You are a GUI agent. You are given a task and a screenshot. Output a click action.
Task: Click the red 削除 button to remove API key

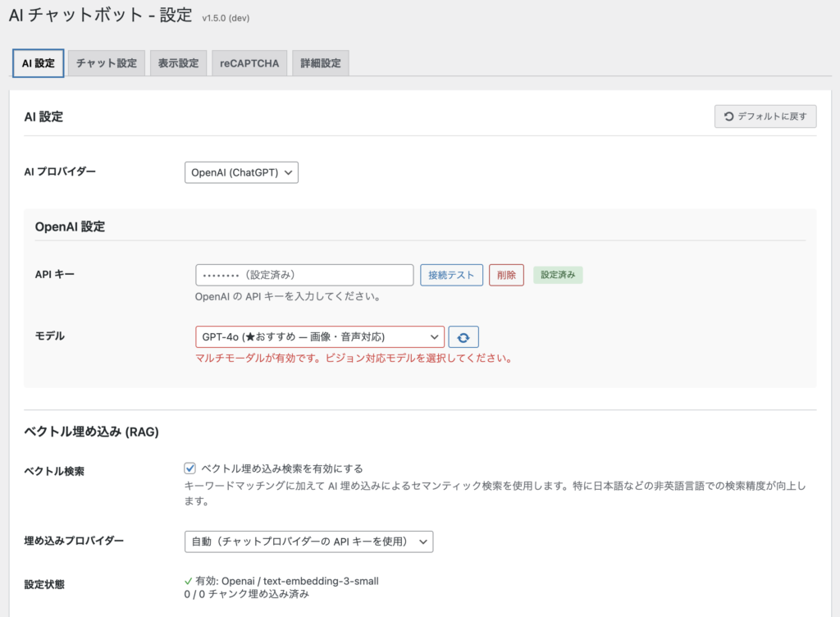(x=506, y=275)
